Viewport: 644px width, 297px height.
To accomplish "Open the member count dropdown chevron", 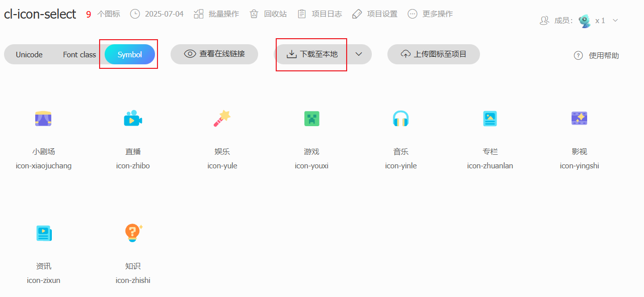I will tap(615, 21).
